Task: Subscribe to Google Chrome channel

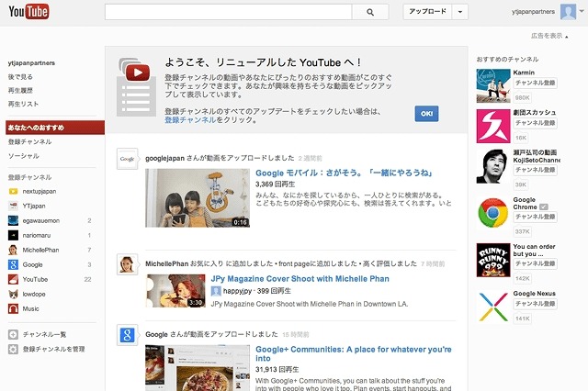Action: (x=535, y=217)
